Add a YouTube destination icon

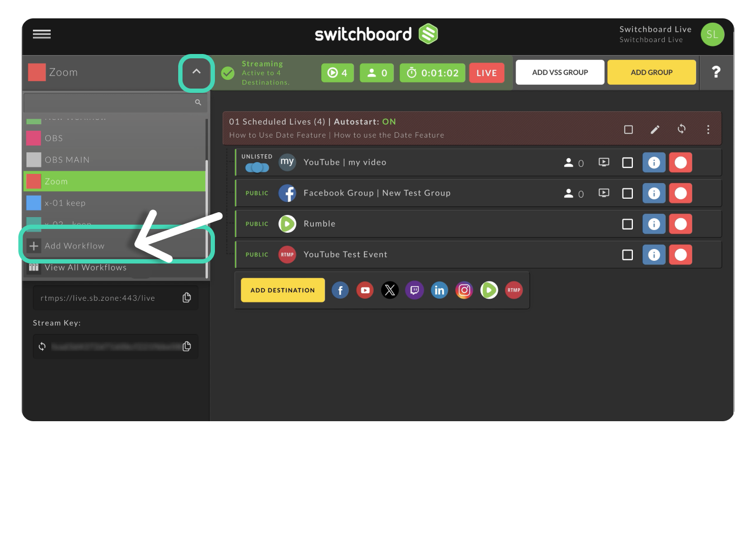[x=365, y=291]
